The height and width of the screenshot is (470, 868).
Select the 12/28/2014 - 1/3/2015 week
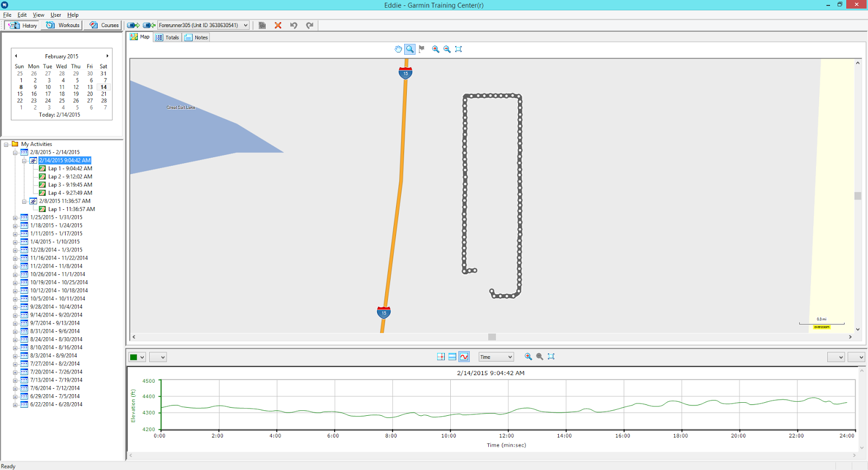pyautogui.click(x=56, y=250)
